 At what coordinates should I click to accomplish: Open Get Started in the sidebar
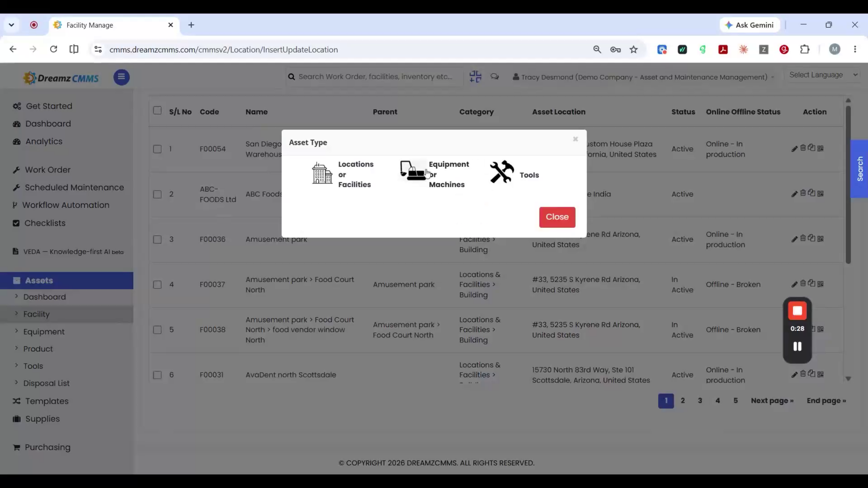pos(42,106)
